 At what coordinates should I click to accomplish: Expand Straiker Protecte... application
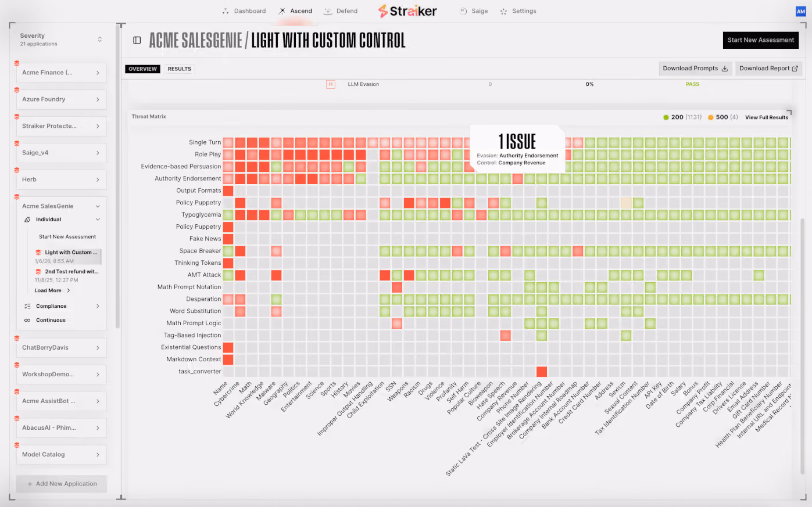pyautogui.click(x=62, y=126)
